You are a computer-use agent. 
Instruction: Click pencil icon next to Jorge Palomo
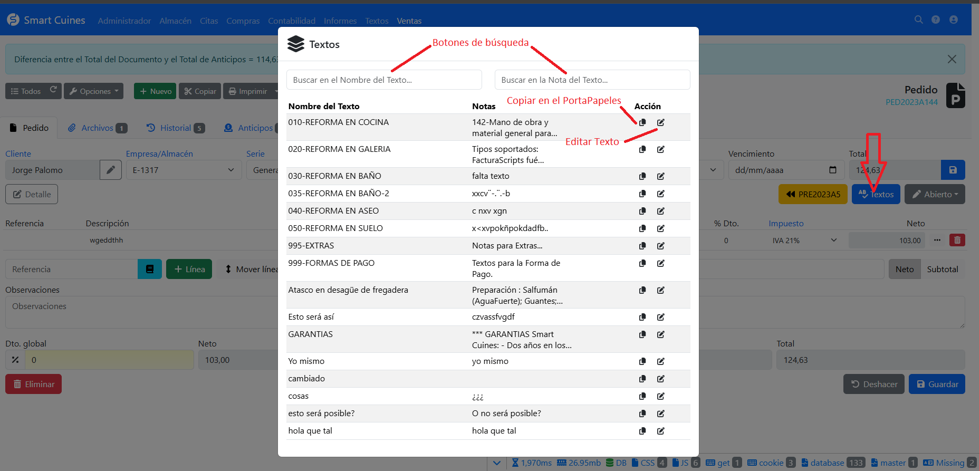pyautogui.click(x=111, y=170)
